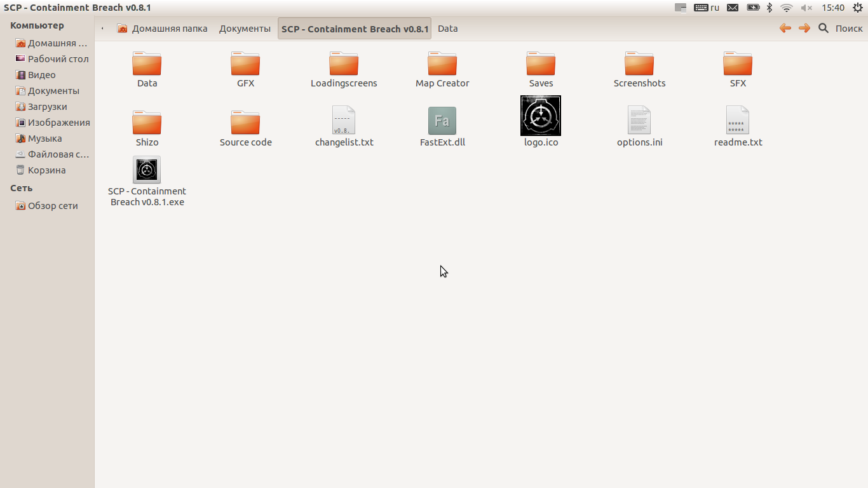
Task: Click the search magnifier icon
Action: [824, 28]
